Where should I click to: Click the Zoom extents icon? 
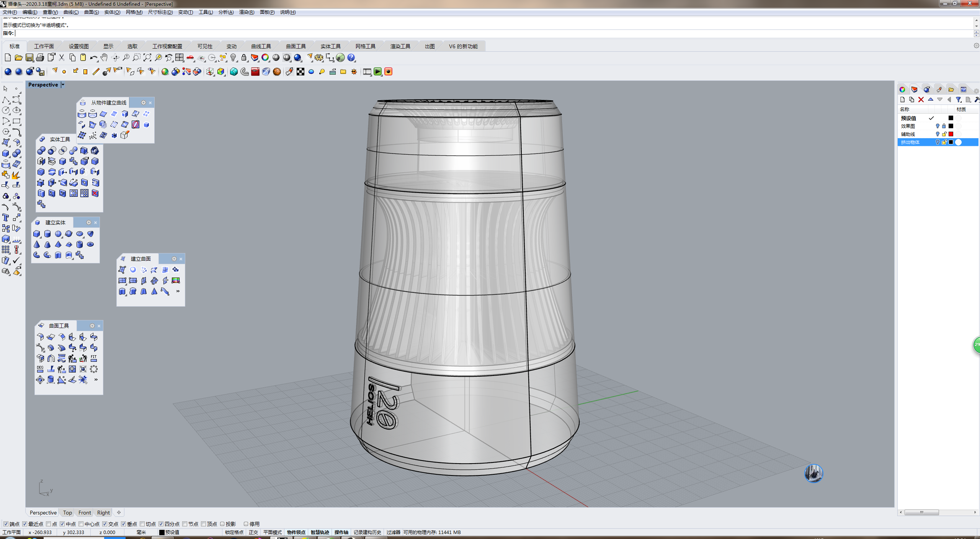coord(147,58)
